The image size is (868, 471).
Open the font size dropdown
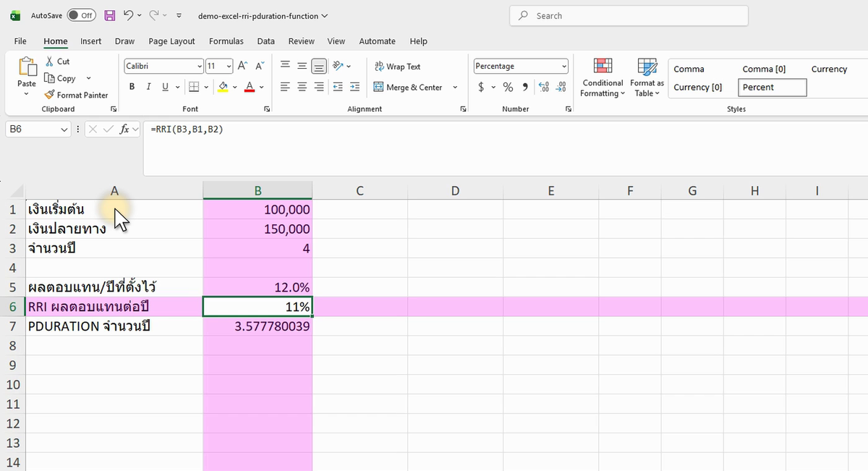[229, 66]
